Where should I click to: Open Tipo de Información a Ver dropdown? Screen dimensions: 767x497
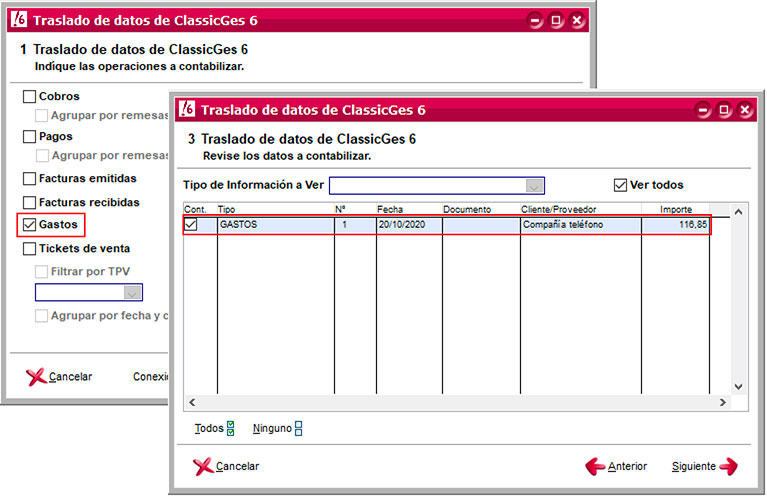point(534,186)
